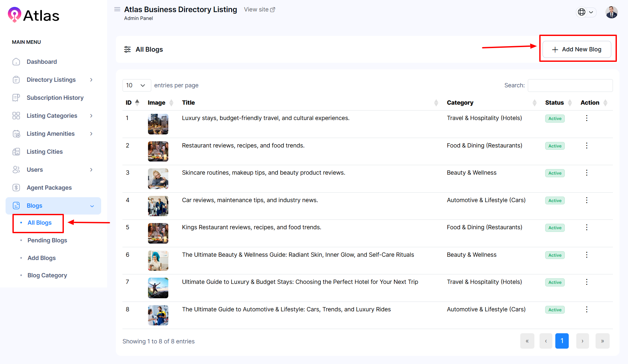Click the filter icon beside All Blogs
Image resolution: width=628 pixels, height=364 pixels.
pos(127,49)
